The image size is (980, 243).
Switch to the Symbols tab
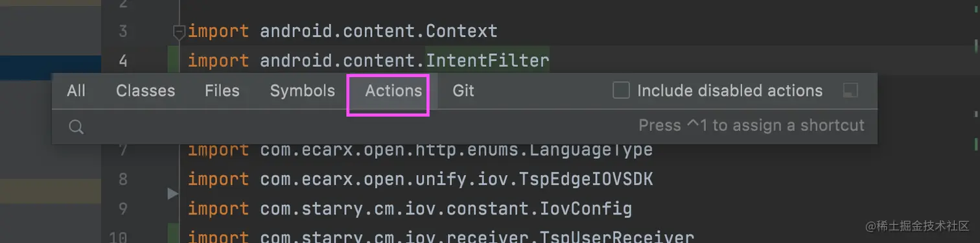[302, 91]
